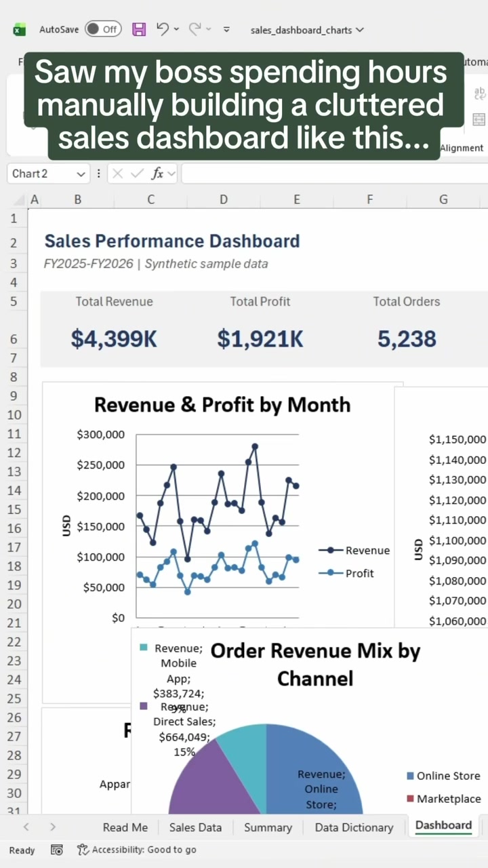Click the formula bar Enter checkmark

(137, 174)
